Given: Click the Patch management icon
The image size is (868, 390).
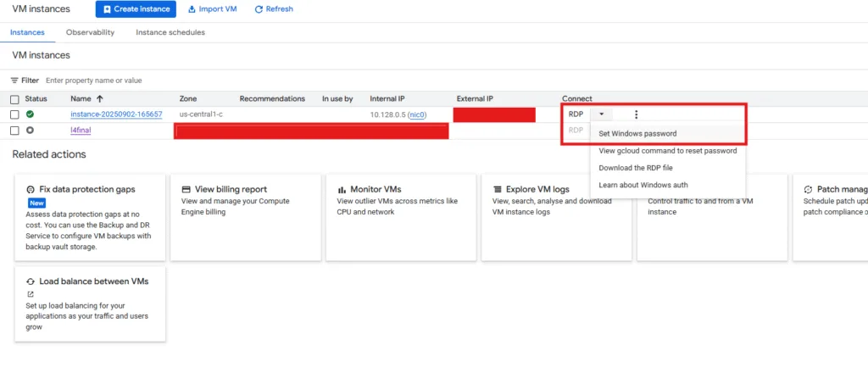Looking at the screenshot, I should point(808,189).
